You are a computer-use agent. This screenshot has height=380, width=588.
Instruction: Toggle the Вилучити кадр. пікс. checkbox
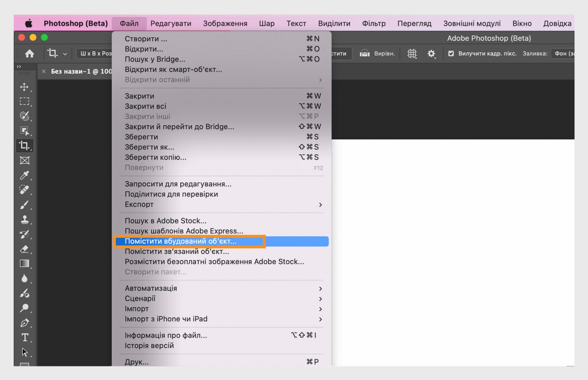pyautogui.click(x=451, y=53)
